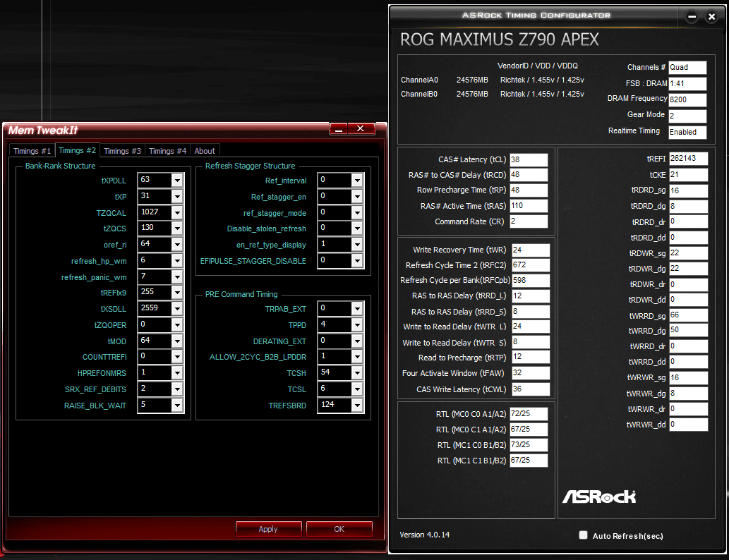Click the DRAM Frequency field

[687, 99]
